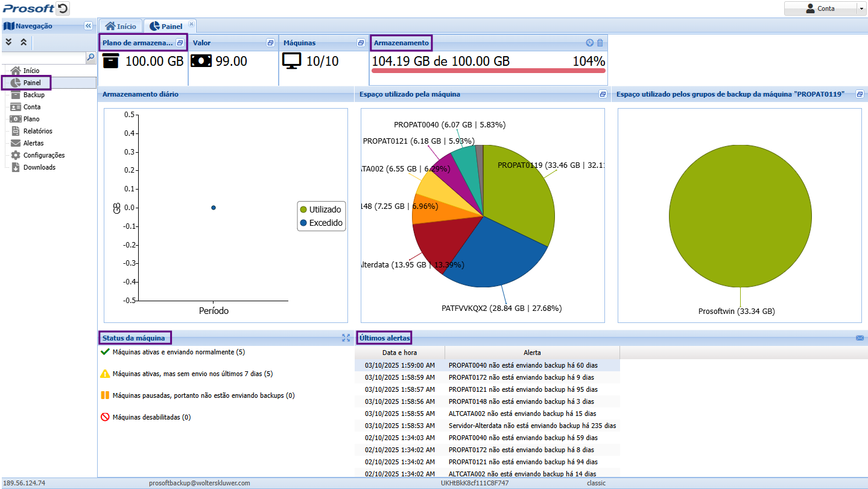The height and width of the screenshot is (489, 868).
Task: Open restore-window icon on Valor panel
Action: [270, 43]
